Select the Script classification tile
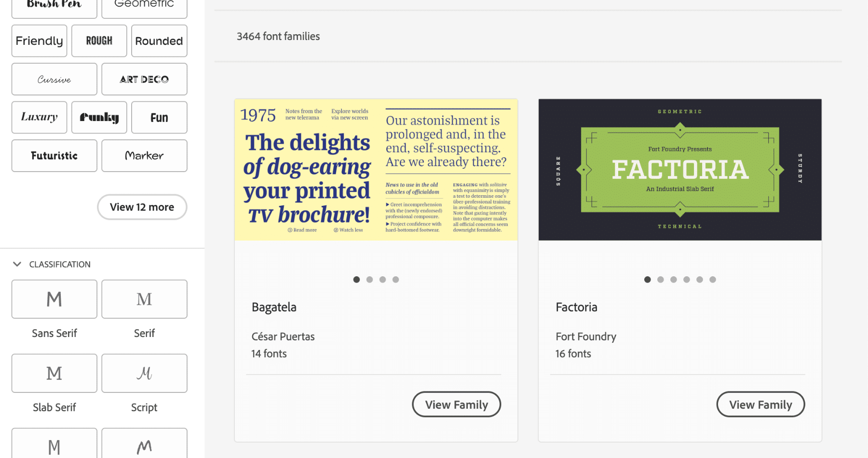This screenshot has width=868, height=458. click(144, 373)
